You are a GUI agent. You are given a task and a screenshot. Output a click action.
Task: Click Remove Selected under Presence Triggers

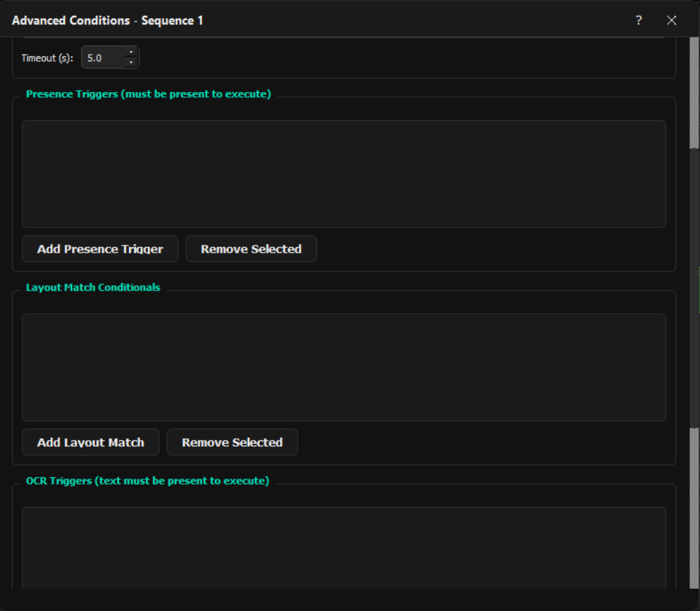coord(251,249)
